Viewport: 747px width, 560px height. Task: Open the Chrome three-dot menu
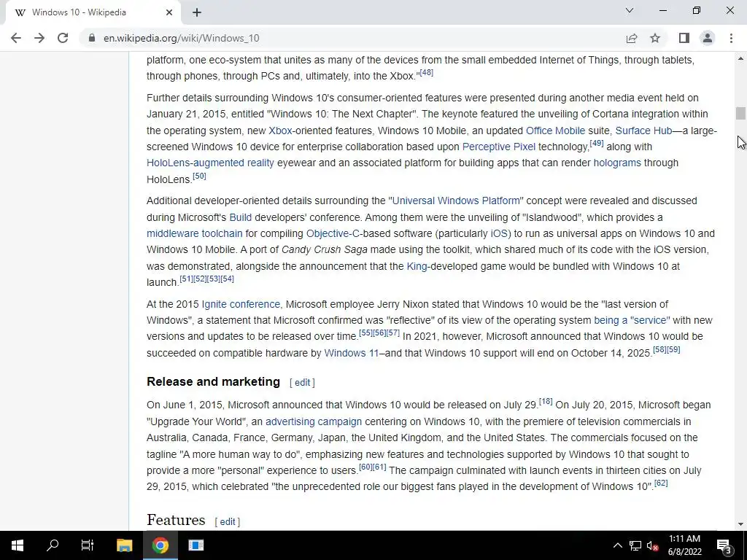[x=731, y=38]
